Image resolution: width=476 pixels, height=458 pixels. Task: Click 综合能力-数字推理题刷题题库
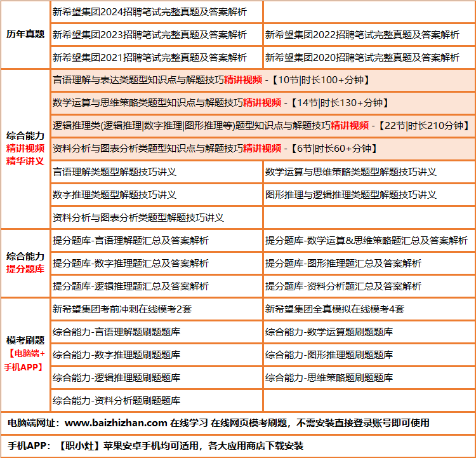pos(156,354)
